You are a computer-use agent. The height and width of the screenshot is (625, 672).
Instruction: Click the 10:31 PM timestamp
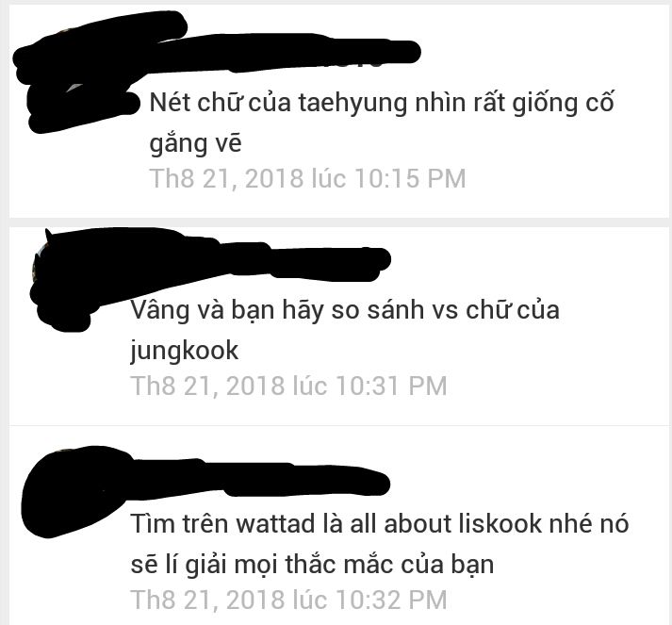click(x=288, y=386)
